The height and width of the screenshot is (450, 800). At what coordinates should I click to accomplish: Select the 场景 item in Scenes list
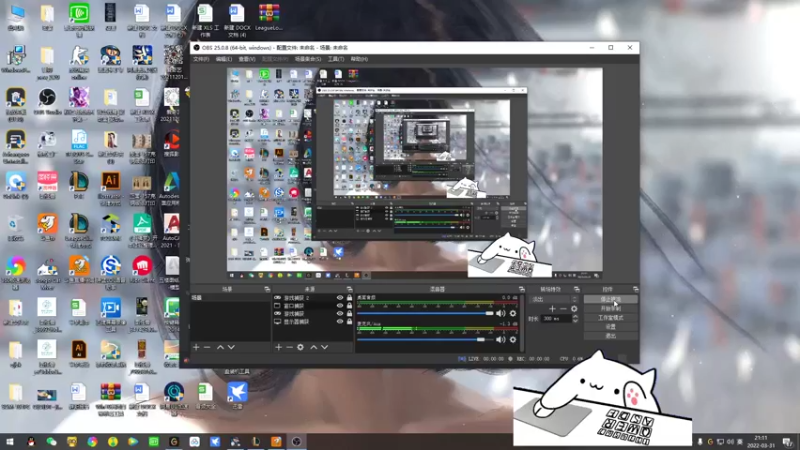click(x=230, y=298)
